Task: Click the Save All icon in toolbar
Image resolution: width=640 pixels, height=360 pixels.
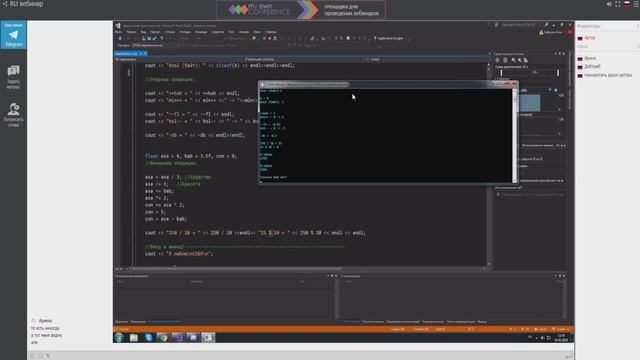Action: point(155,38)
